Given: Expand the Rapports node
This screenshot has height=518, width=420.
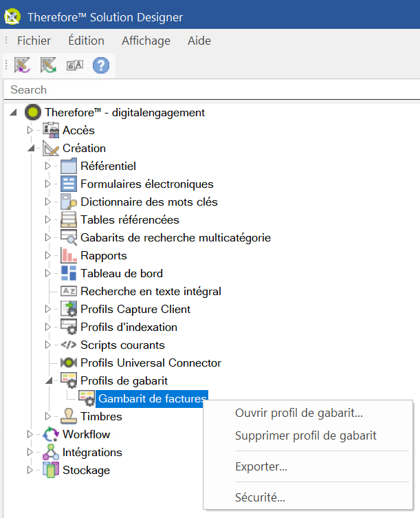Looking at the screenshot, I should pyautogui.click(x=48, y=255).
